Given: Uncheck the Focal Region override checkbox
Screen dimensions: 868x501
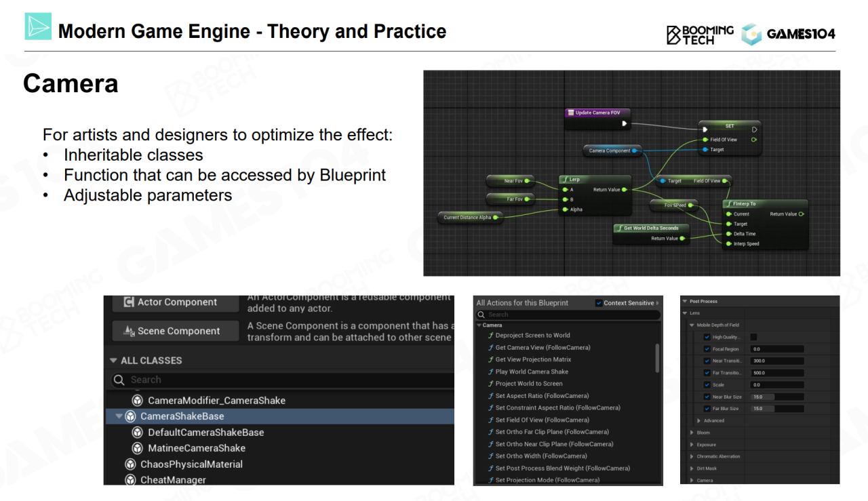Looking at the screenshot, I should pyautogui.click(x=707, y=349).
